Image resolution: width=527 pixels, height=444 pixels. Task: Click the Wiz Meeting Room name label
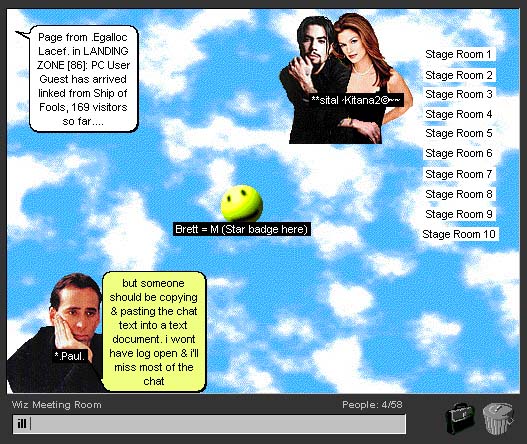56,405
